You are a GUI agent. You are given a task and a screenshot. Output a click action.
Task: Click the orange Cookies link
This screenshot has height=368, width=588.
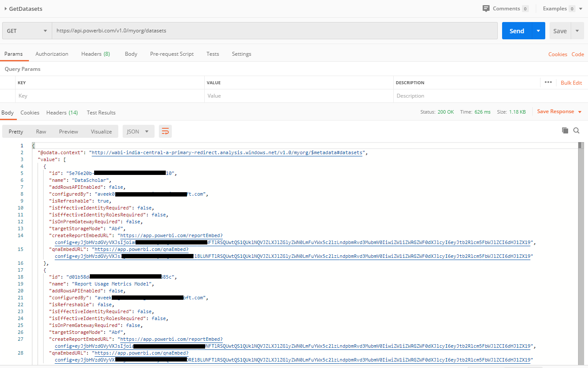(x=558, y=54)
